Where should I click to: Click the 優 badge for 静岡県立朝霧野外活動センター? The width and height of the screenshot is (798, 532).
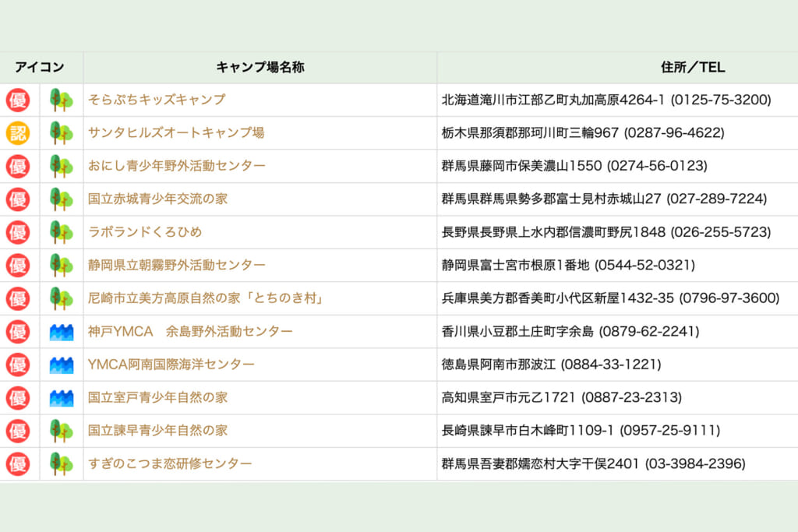tap(18, 266)
